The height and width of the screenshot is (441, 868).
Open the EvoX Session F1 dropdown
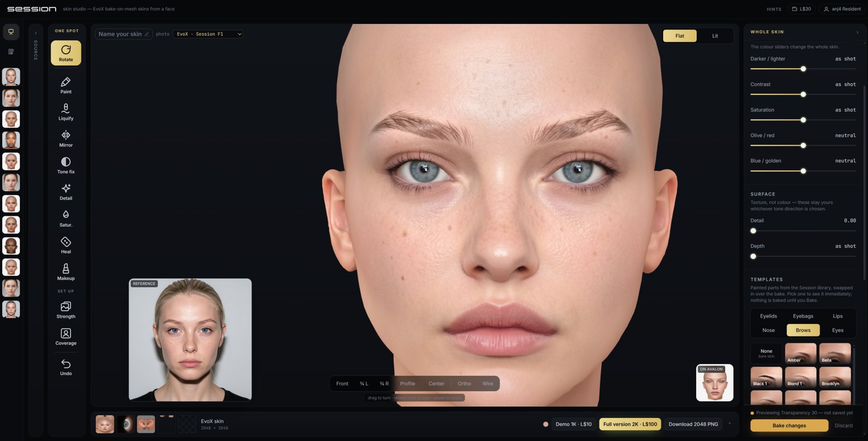(208, 34)
